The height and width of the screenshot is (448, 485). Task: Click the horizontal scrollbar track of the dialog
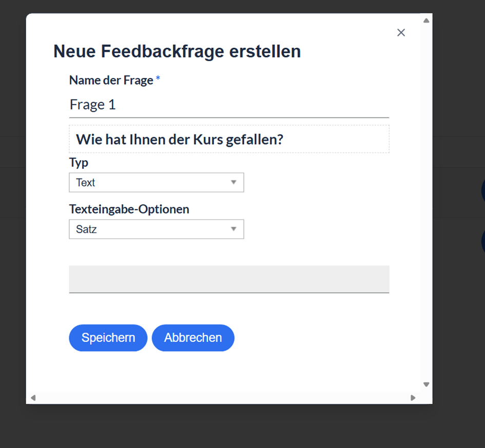click(x=223, y=398)
